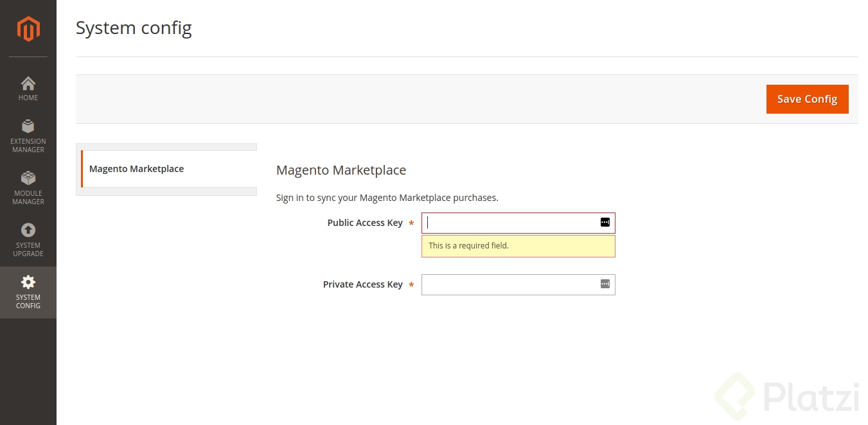Click password manager icon in Public Access Key field
Screen dimensions: 868x425
[605, 222]
